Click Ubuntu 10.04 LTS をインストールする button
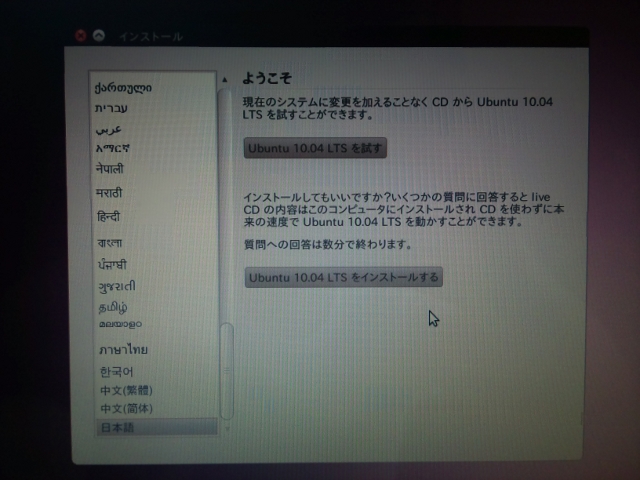Screen dimensions: 640x480 tap(344, 278)
